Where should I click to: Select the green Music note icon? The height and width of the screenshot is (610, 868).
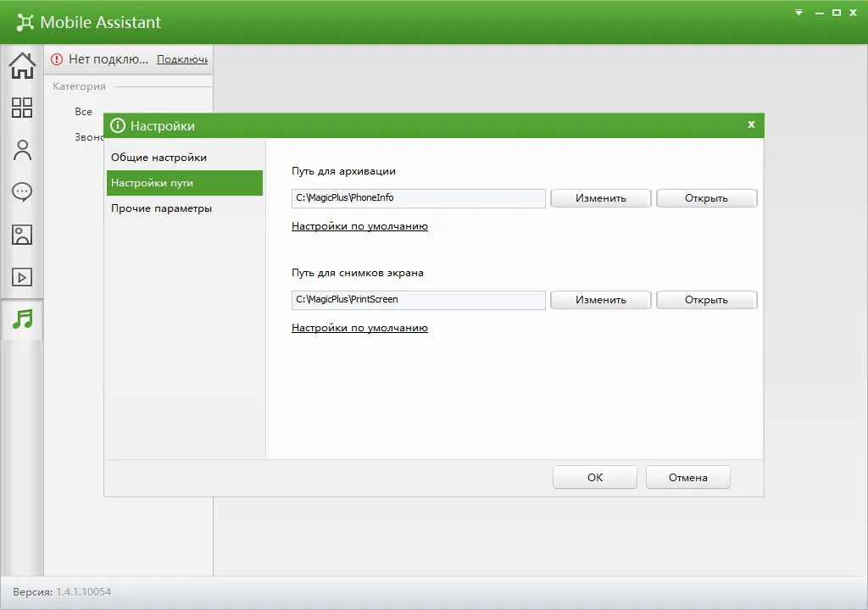(x=23, y=319)
